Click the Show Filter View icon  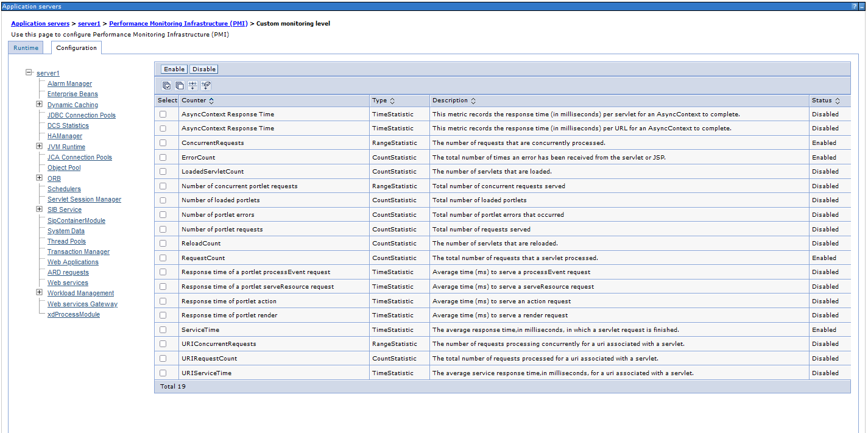(193, 86)
